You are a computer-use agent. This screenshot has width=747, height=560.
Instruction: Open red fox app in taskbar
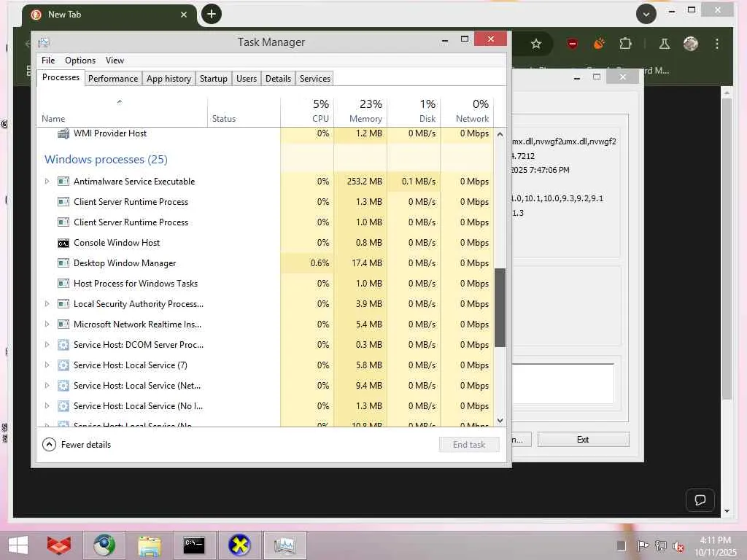[59, 545]
